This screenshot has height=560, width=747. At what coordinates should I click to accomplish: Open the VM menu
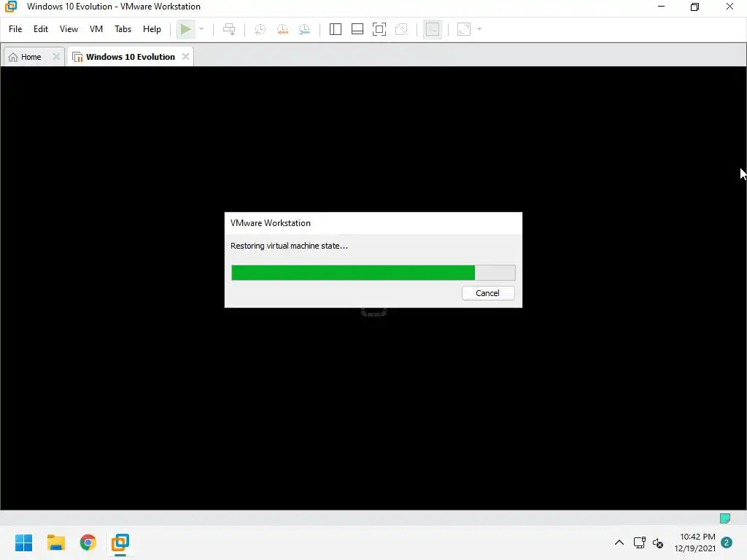[96, 29]
